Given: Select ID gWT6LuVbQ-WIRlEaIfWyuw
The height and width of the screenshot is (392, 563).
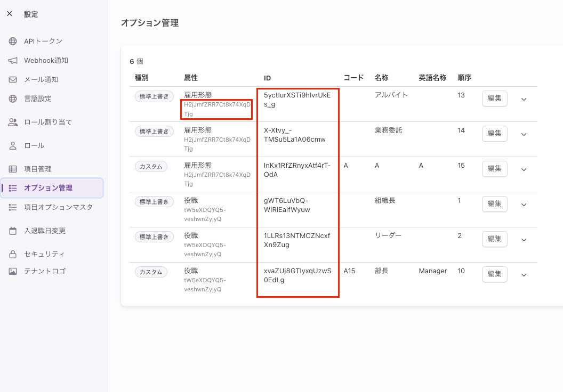Looking at the screenshot, I should click(287, 205).
